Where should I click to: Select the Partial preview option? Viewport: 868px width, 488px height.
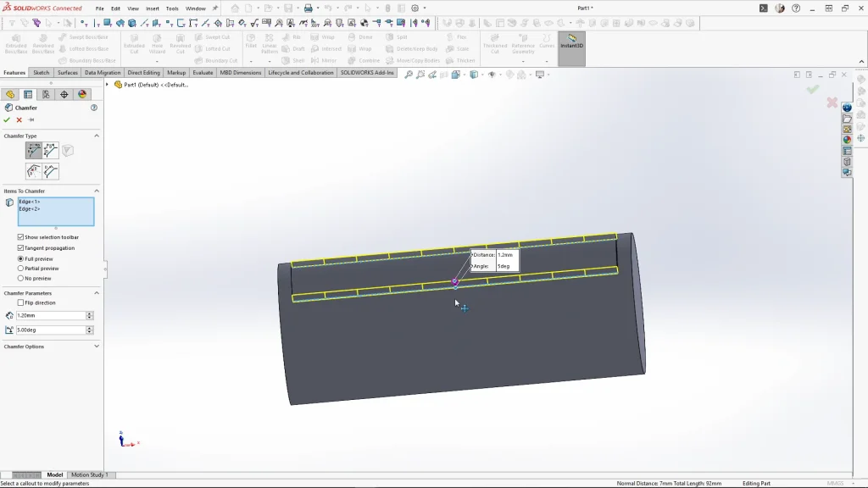point(21,269)
